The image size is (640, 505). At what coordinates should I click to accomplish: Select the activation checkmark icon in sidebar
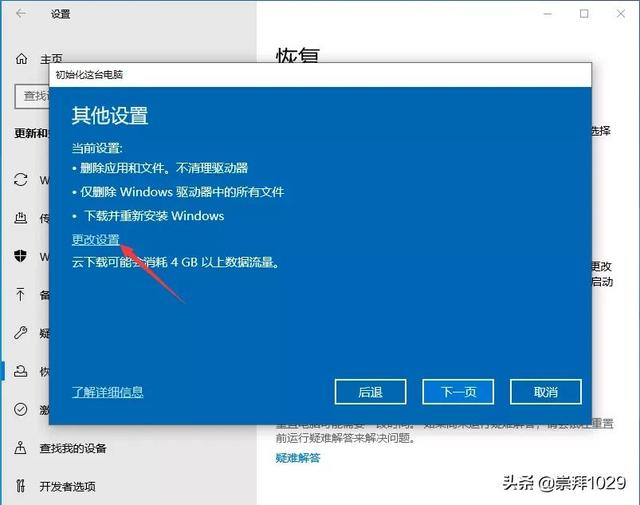coord(20,409)
